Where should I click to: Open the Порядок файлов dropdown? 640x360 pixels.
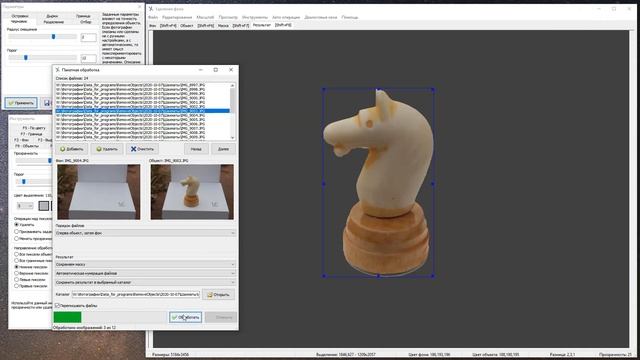[145, 233]
